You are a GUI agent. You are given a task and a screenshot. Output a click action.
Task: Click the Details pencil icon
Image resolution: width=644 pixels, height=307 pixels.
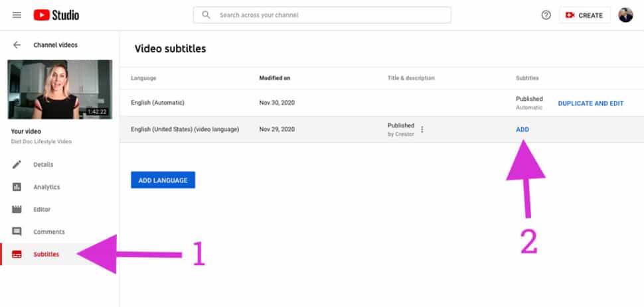point(17,164)
